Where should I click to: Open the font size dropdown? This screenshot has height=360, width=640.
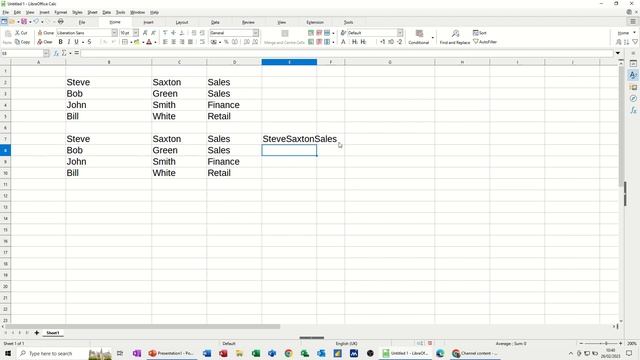click(x=136, y=33)
